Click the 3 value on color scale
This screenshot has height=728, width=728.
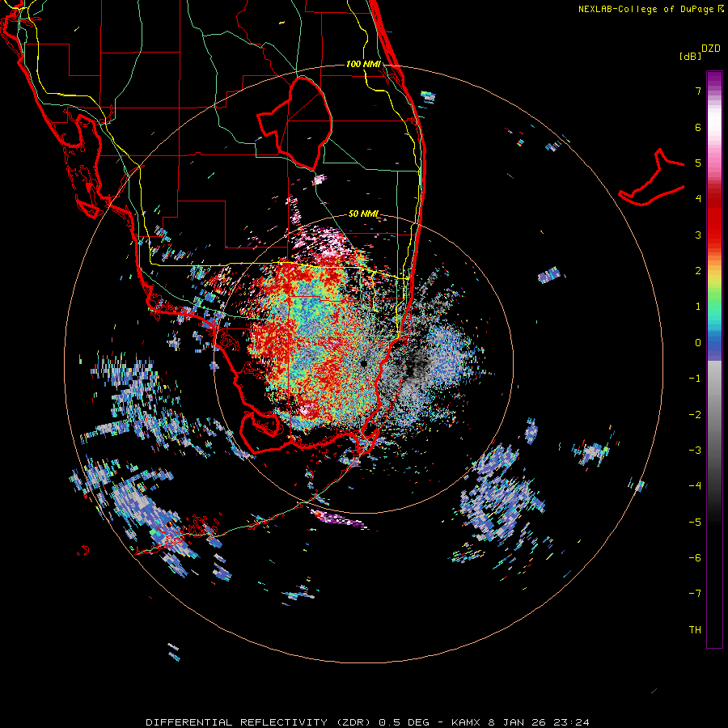point(698,235)
